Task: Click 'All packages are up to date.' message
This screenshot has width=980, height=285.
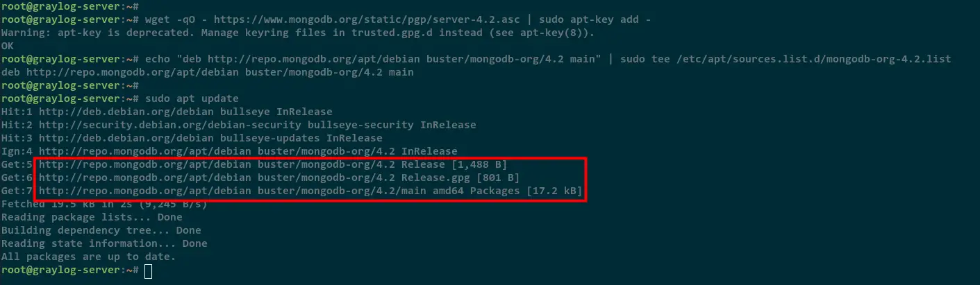Action: [88, 257]
